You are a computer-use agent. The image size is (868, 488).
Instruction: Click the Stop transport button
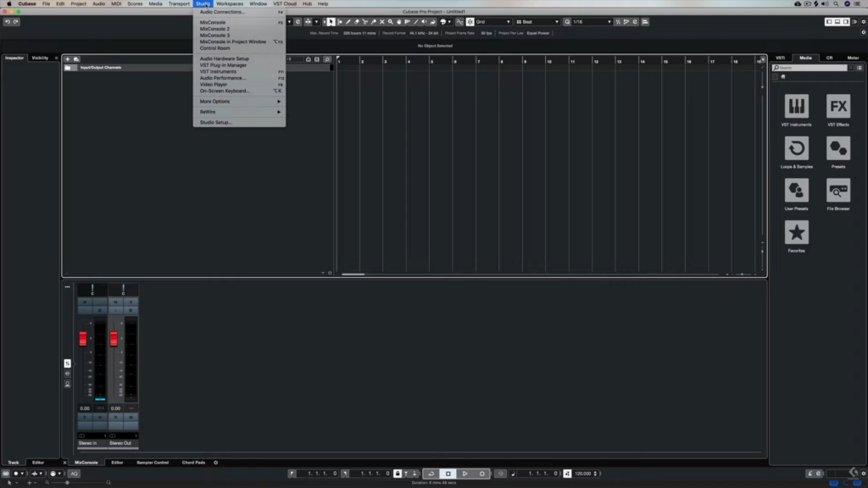coord(448,474)
